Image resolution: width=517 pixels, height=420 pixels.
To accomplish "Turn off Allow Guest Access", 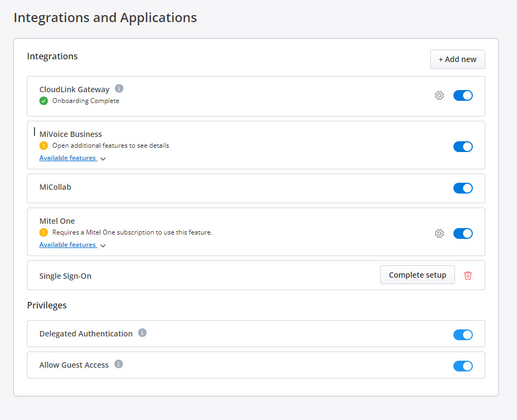I will pyautogui.click(x=463, y=366).
